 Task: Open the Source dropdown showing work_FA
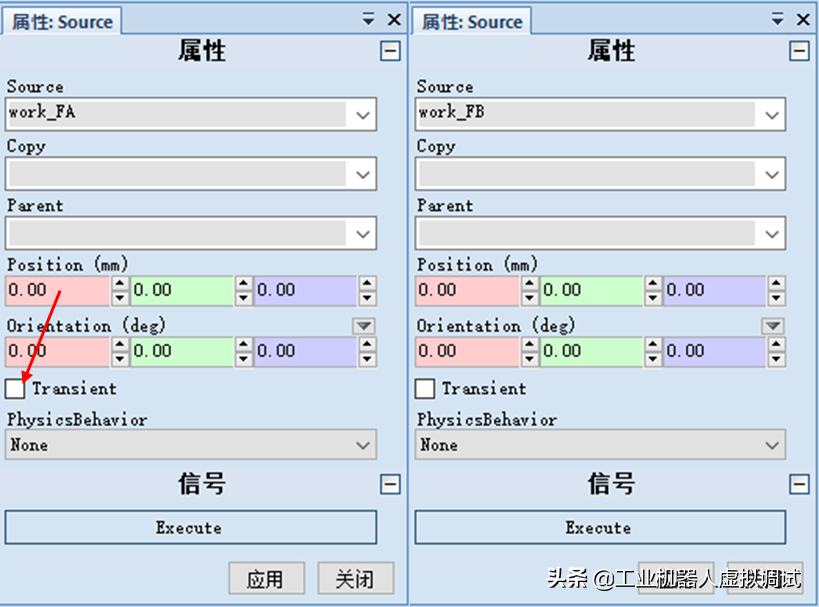point(362,114)
